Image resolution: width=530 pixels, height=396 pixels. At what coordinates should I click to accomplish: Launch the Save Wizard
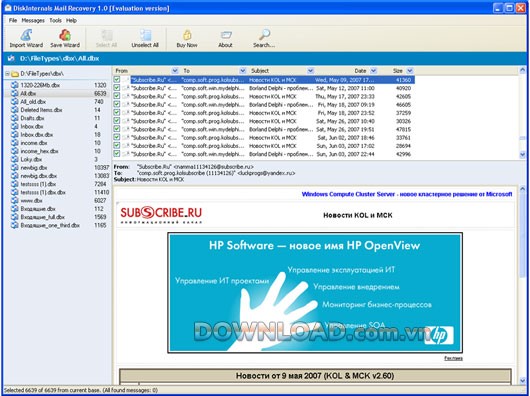65,38
